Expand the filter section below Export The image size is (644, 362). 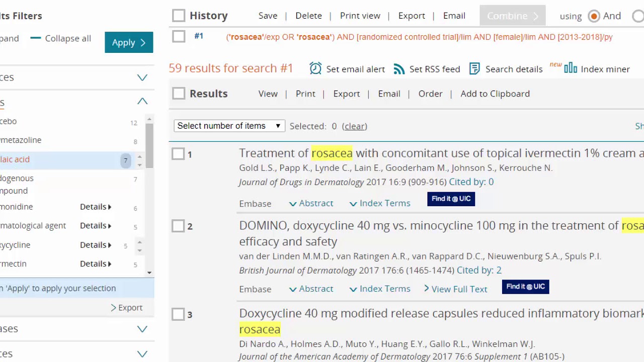click(x=142, y=329)
